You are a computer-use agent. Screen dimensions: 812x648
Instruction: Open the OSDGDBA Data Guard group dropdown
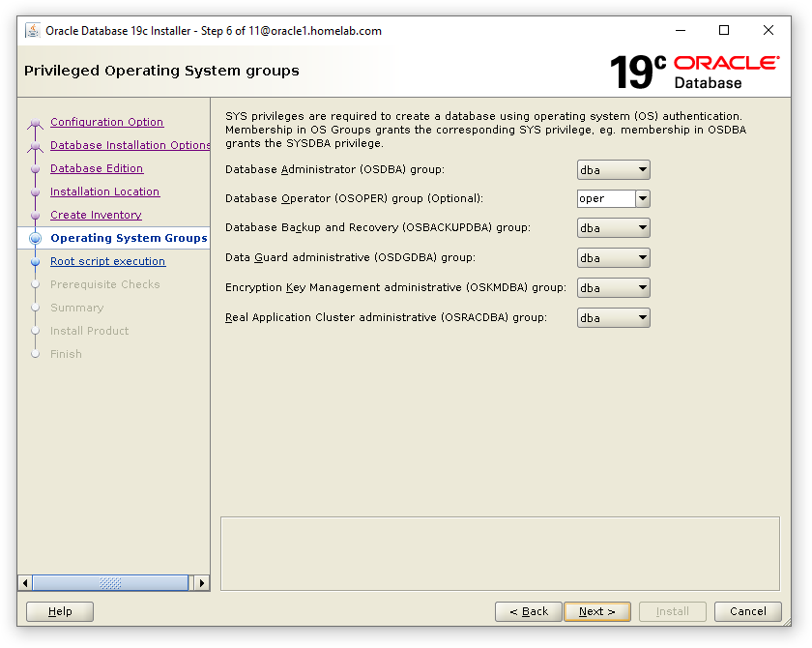613,258
